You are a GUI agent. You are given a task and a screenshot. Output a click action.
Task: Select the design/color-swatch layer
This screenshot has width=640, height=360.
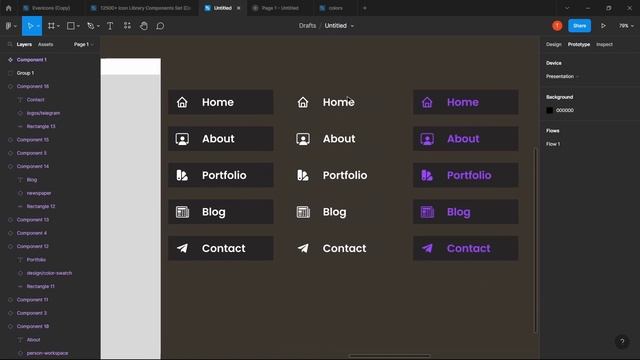(50, 273)
